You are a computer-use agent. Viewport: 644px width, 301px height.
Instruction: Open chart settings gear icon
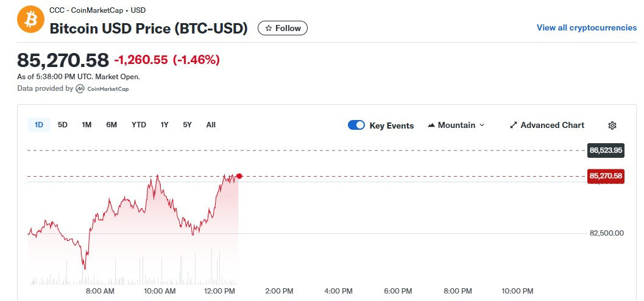pyautogui.click(x=612, y=126)
